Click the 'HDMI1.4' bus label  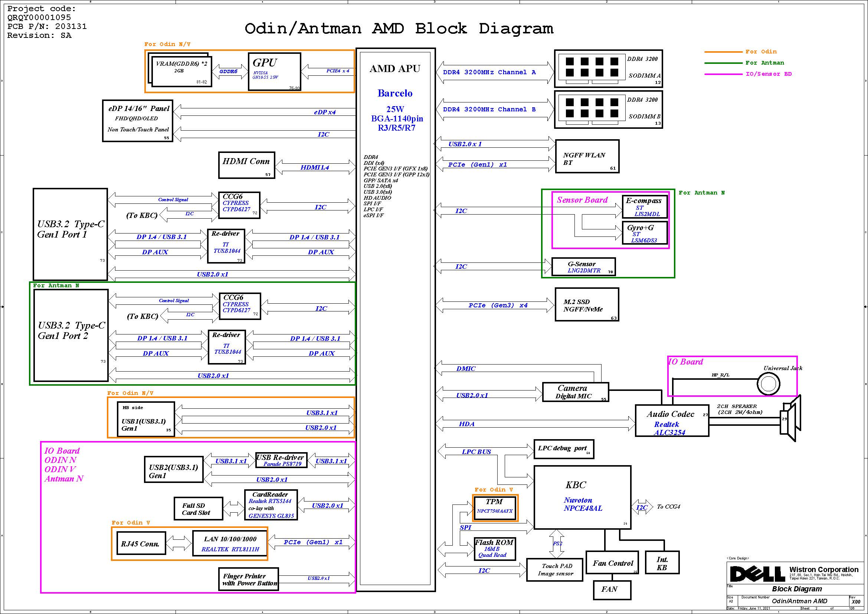(315, 167)
